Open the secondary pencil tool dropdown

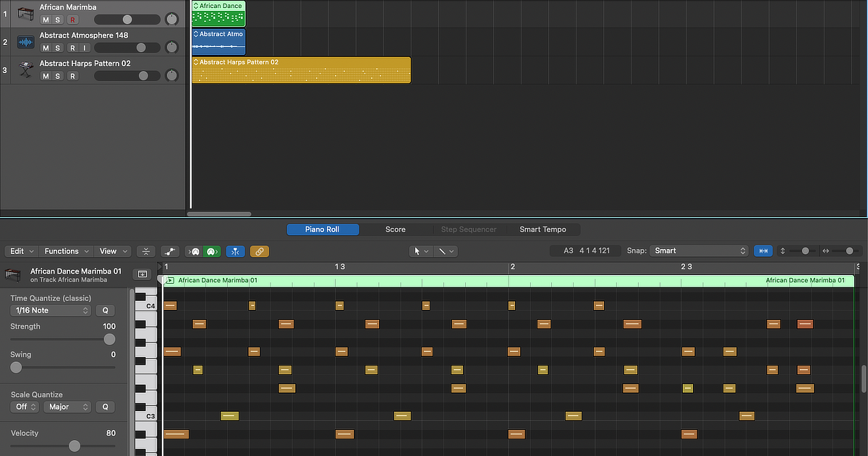click(x=445, y=251)
